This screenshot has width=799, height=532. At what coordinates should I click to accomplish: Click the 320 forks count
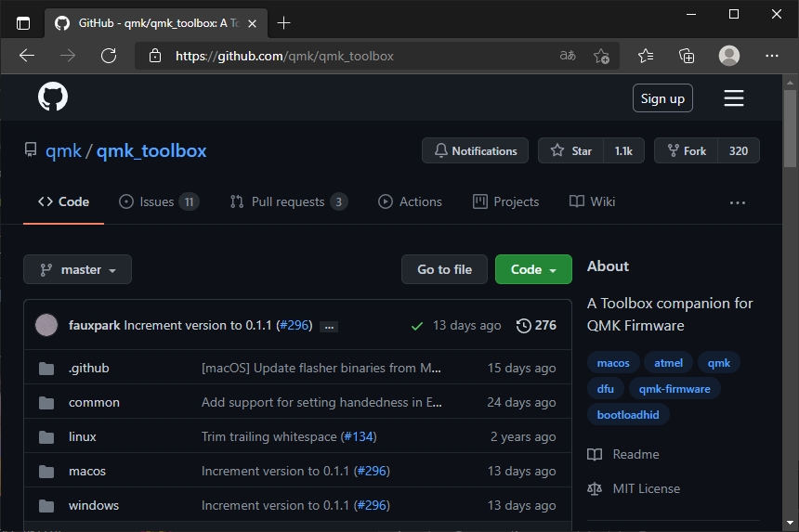739,150
